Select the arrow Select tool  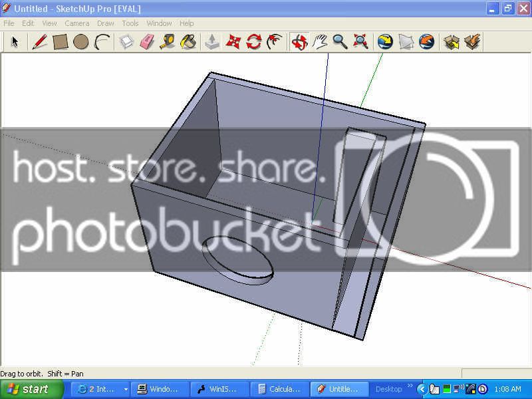[x=15, y=42]
